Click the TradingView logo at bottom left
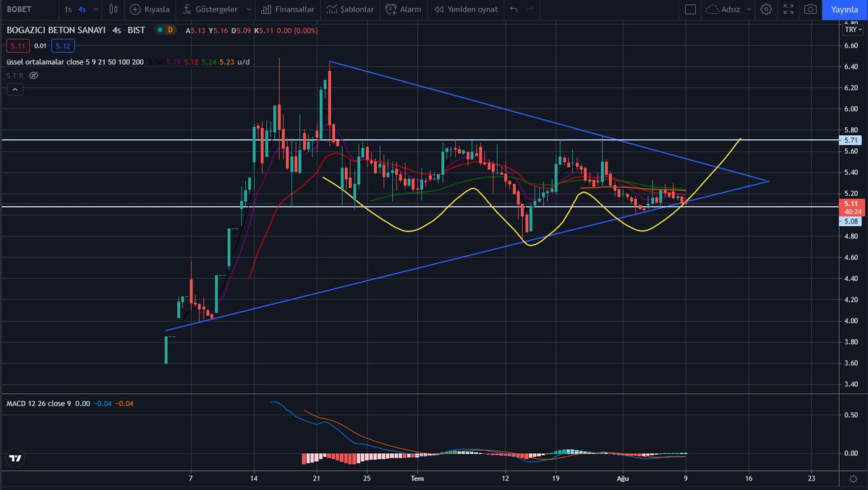 pos(14,458)
